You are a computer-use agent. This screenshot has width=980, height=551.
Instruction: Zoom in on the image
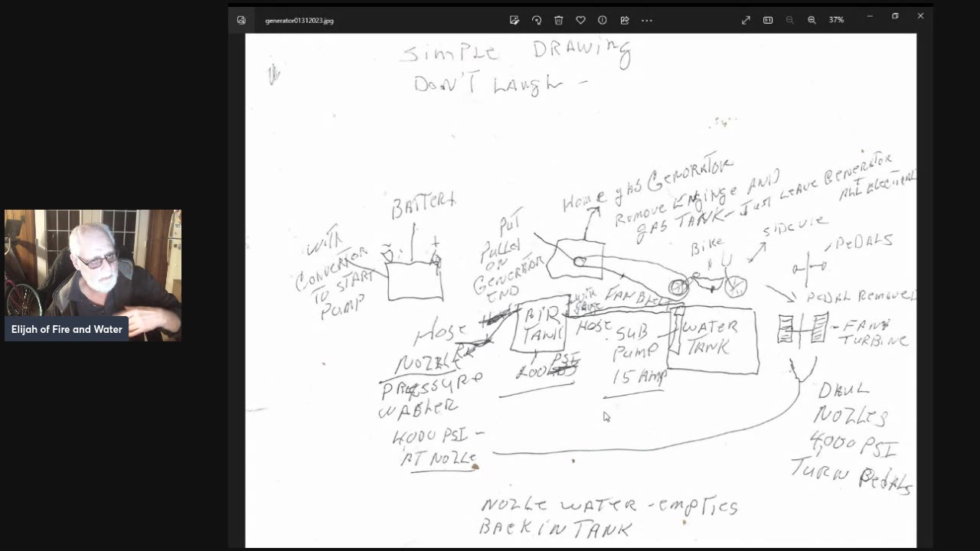coord(812,20)
